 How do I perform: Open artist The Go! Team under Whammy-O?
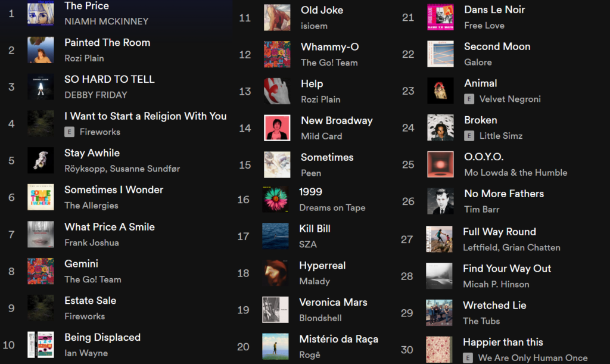[329, 63]
